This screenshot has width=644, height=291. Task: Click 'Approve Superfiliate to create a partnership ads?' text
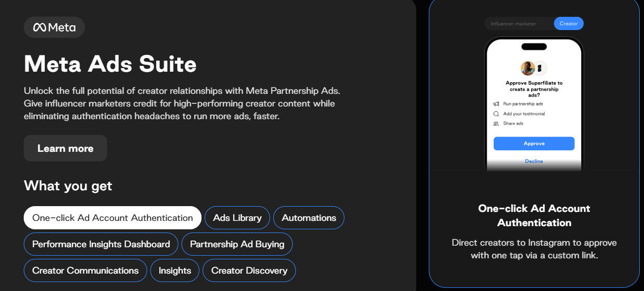[x=534, y=89]
